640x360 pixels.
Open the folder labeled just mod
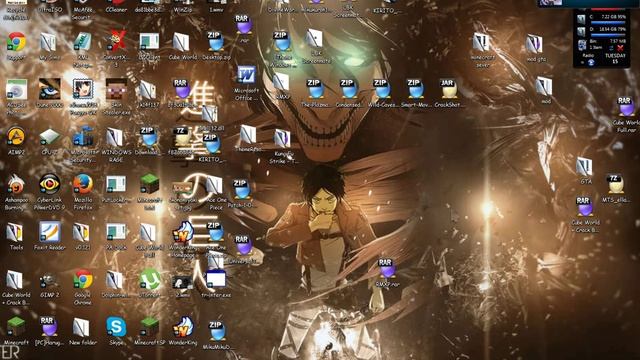[x=544, y=86]
